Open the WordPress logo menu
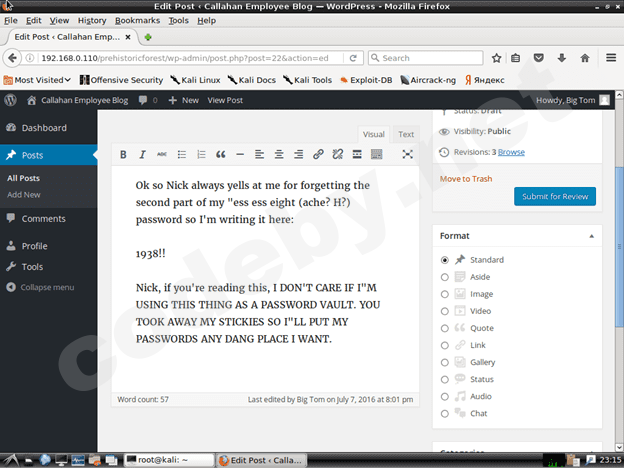Image resolution: width=624 pixels, height=468 pixels. coord(11,100)
